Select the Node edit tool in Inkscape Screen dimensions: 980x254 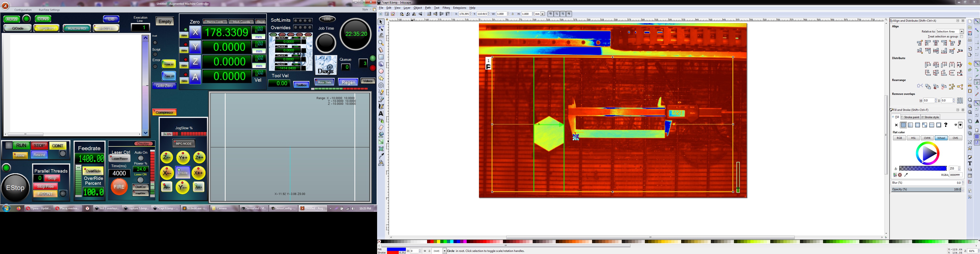(x=381, y=29)
